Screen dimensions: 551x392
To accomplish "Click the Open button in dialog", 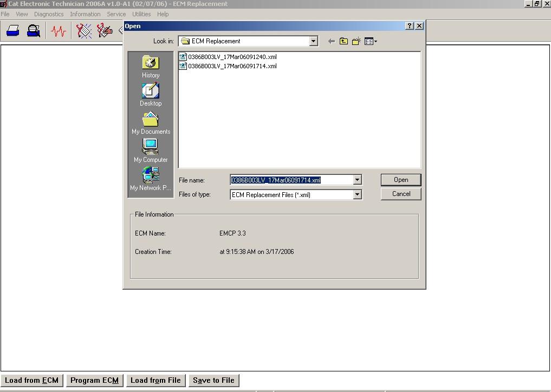I will click(401, 180).
